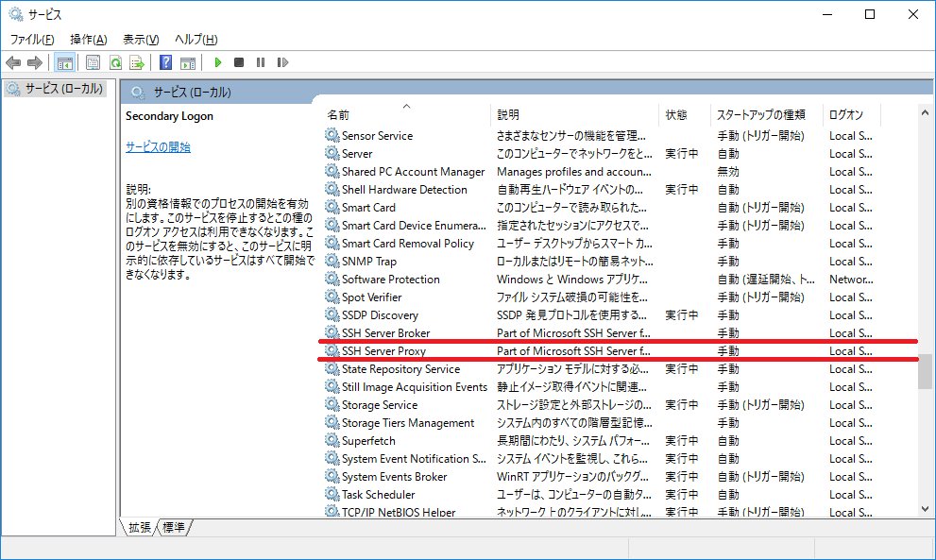This screenshot has height=560, width=936.
Task: Open the 操作(A) menu
Action: pos(89,40)
